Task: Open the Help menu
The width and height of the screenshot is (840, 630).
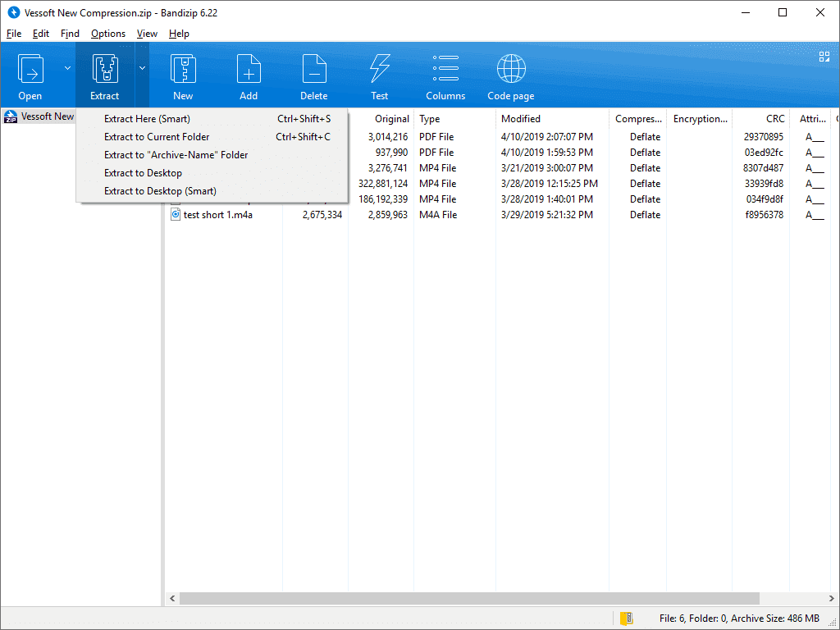Action: click(179, 33)
